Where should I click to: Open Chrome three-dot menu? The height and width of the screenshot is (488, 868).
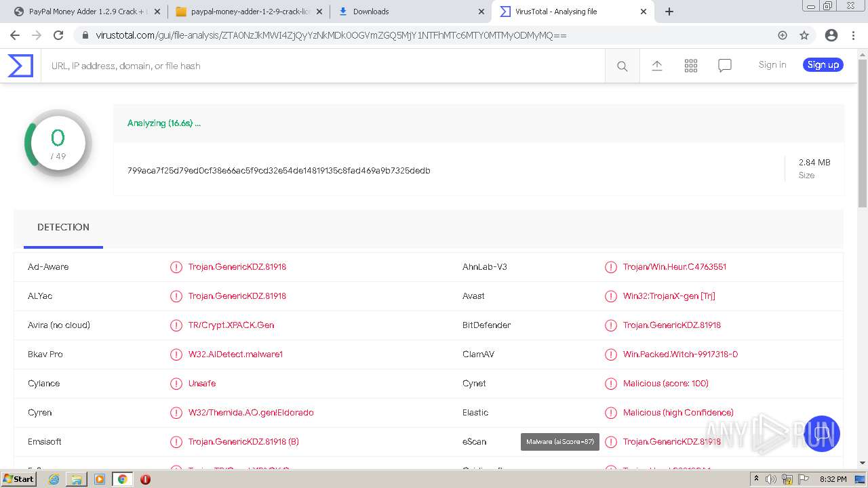click(854, 35)
